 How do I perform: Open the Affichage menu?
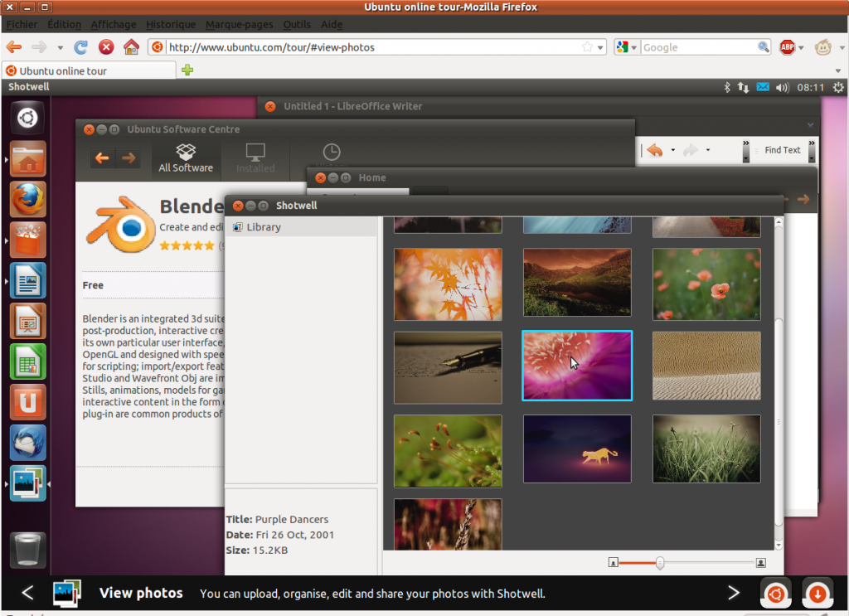pyautogui.click(x=114, y=24)
